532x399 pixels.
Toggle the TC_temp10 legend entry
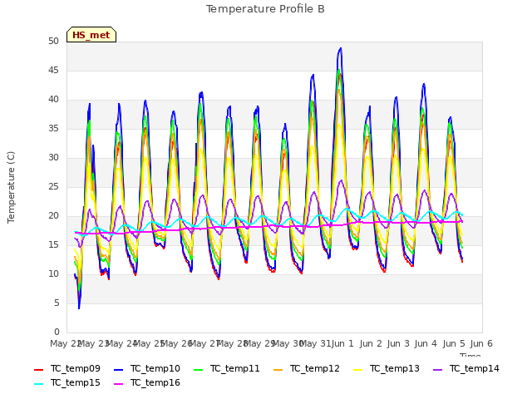point(147,369)
